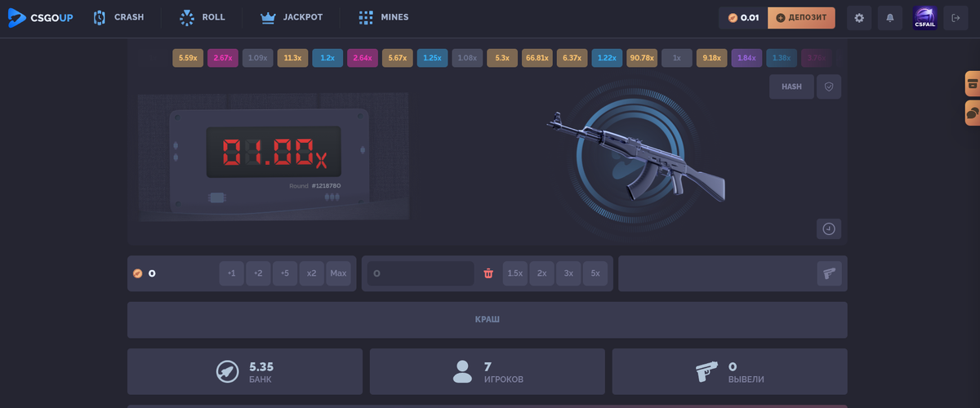Click the 7 ИГРОКОВ players stat card
980x408 pixels.
488,372
